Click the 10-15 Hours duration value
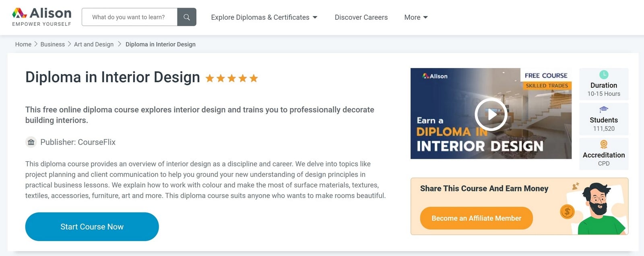 [604, 94]
